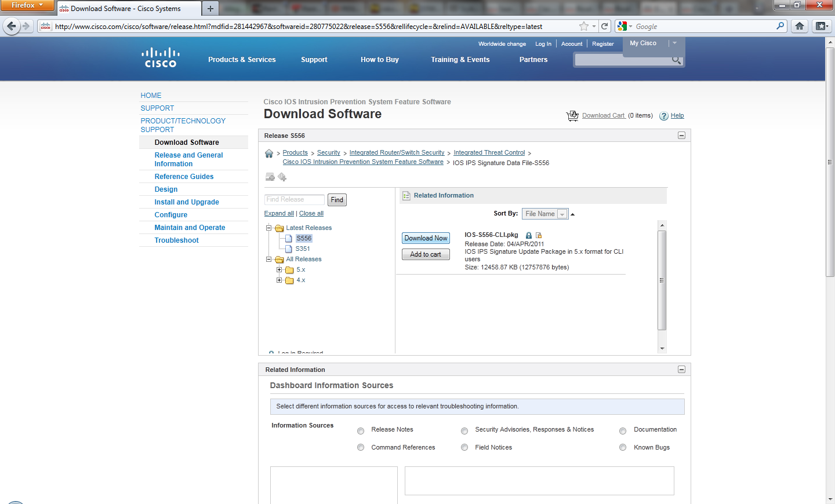Click the padlock icon beside IOS-S556-CLI.pkg
This screenshot has height=504, width=835.
(529, 235)
